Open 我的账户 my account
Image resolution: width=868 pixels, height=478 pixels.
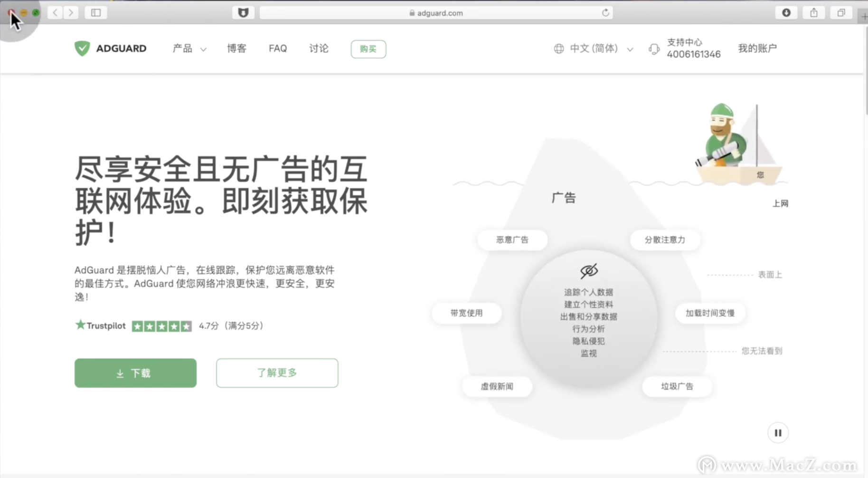pyautogui.click(x=757, y=48)
